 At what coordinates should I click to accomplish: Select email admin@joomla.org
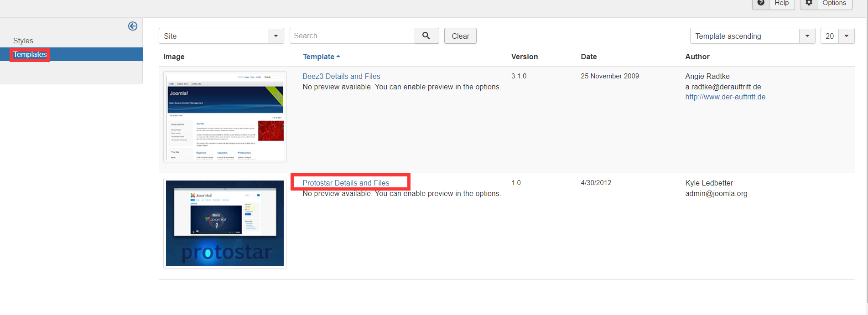tap(716, 193)
